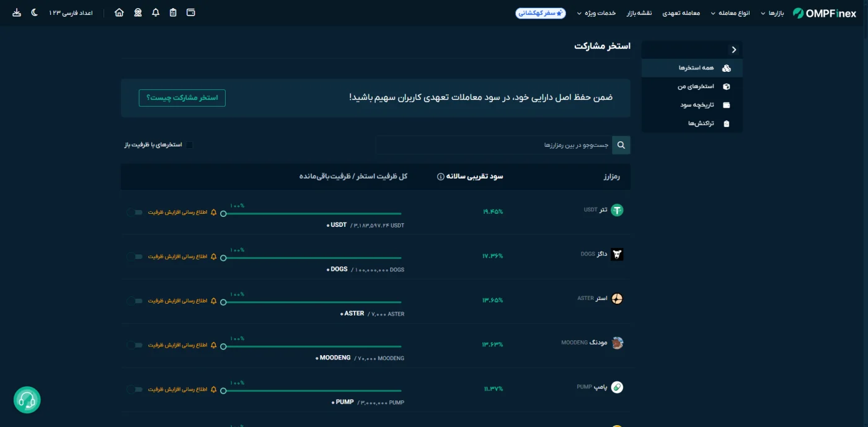Click the PUMP coin icon
Viewport: 868px width, 427px height.
[617, 387]
